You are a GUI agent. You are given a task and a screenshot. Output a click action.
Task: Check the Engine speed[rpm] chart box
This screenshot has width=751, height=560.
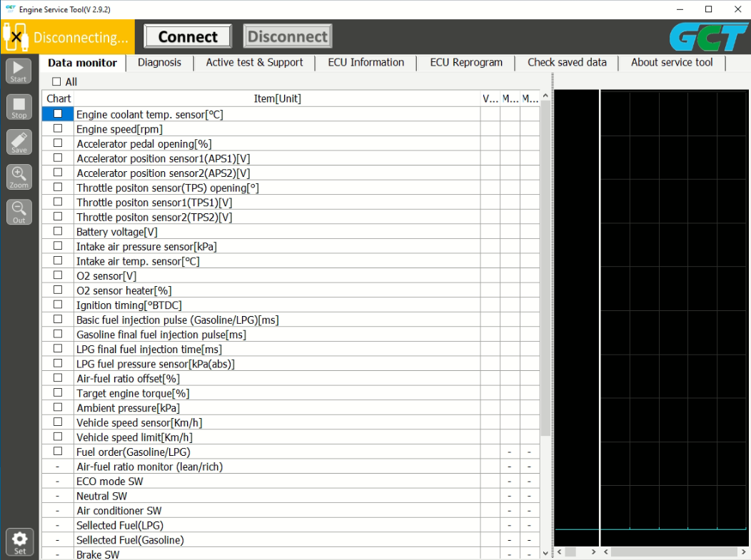58,128
